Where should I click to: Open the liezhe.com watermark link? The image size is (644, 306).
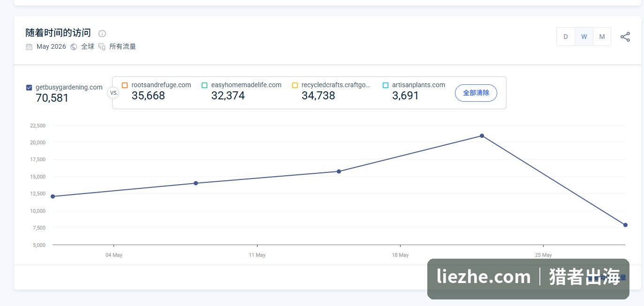tap(484, 276)
